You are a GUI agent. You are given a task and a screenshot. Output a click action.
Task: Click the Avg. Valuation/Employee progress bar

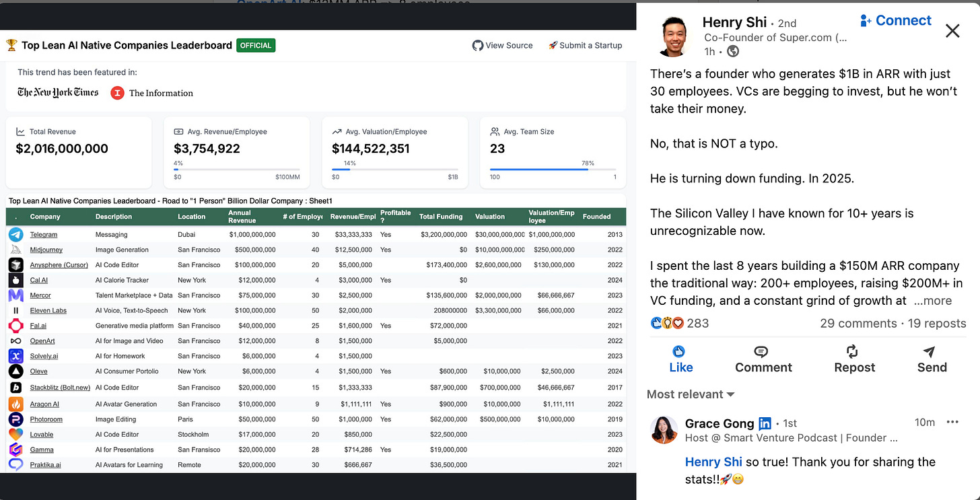click(x=395, y=170)
